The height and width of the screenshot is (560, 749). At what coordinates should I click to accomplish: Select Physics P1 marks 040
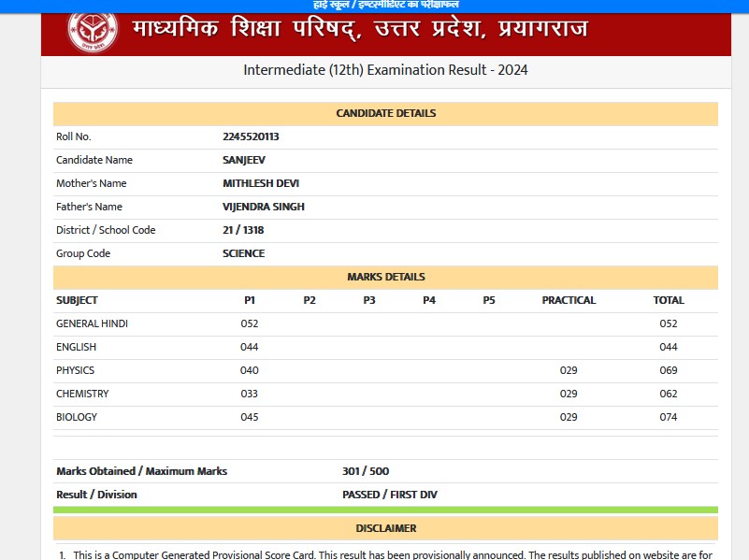(x=250, y=370)
